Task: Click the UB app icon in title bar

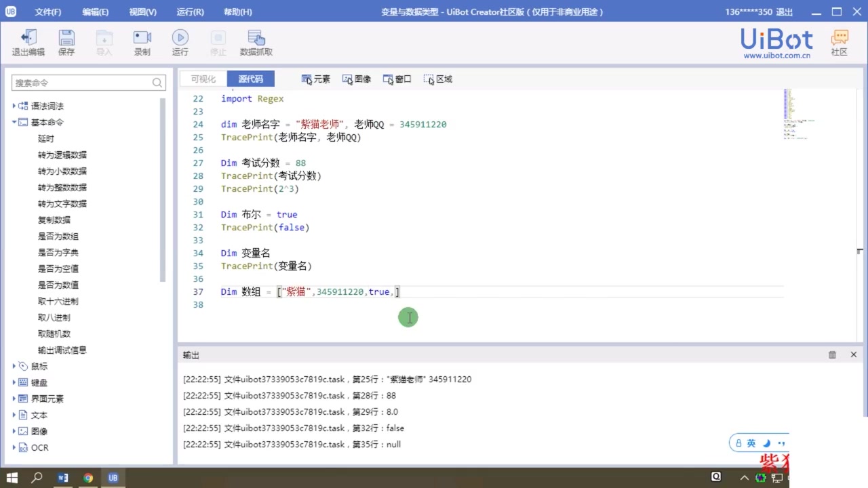Action: pyautogui.click(x=11, y=12)
